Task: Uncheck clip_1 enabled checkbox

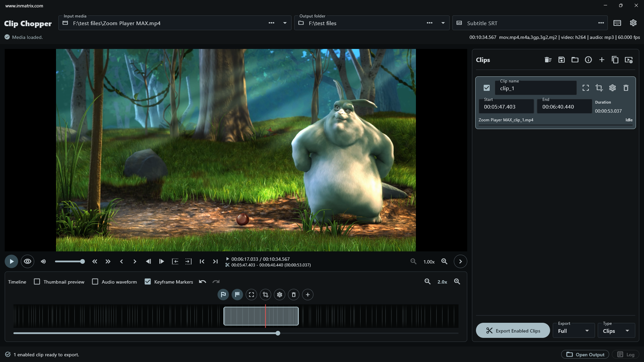Action: tap(487, 88)
